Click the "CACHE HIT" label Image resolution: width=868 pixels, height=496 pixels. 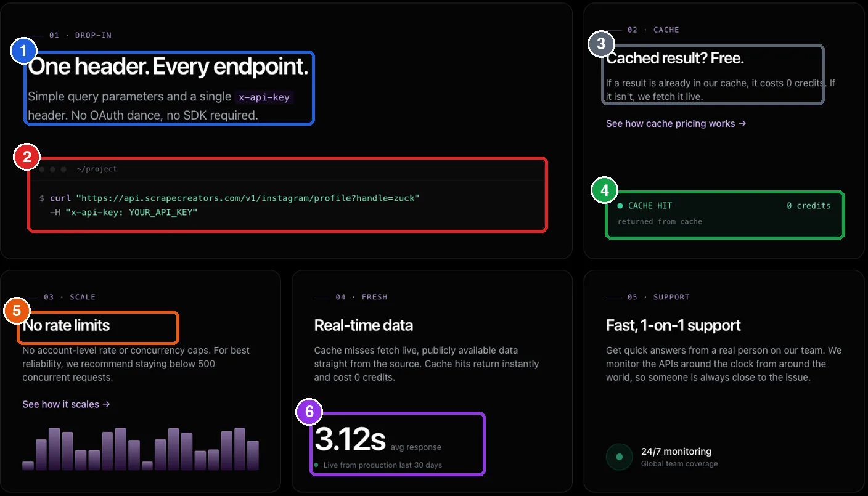click(650, 206)
